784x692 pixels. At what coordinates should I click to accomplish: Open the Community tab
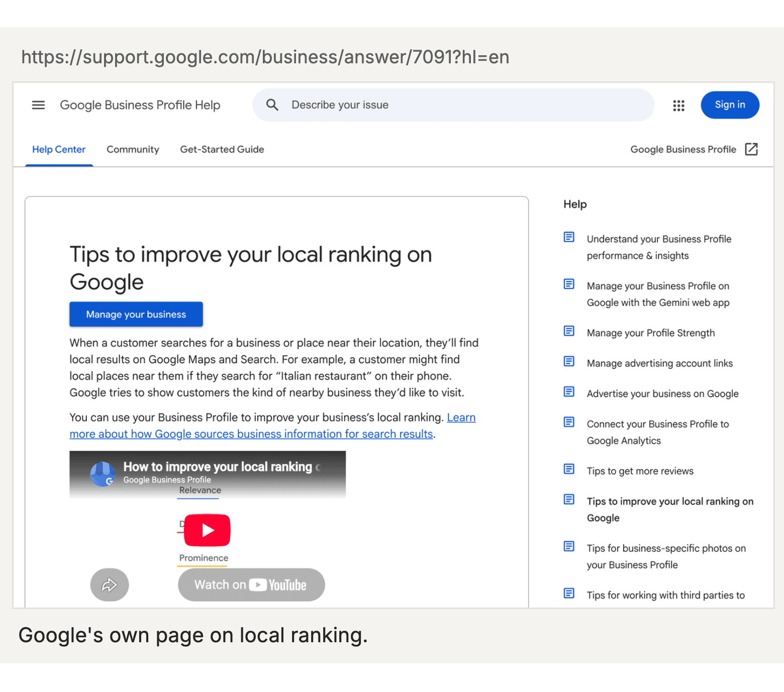click(x=133, y=149)
